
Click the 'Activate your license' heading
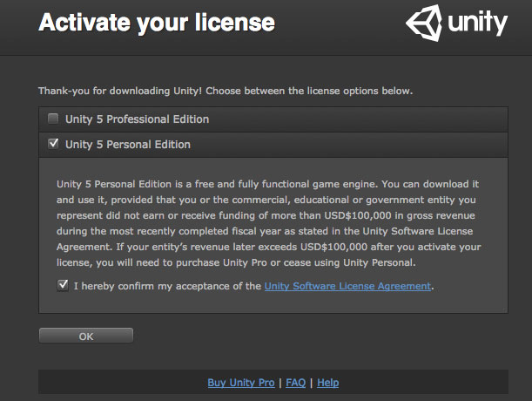[x=157, y=24]
